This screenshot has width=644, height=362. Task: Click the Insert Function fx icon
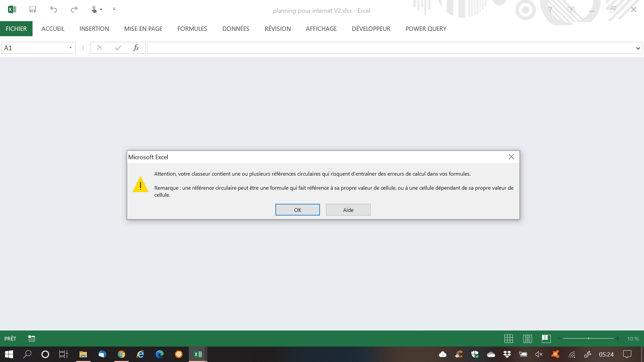click(x=136, y=48)
